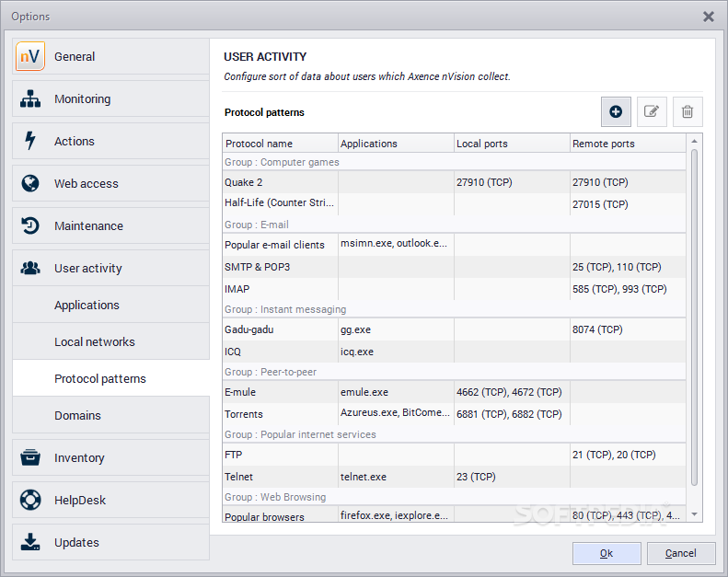Select the ICQ protocol row
The image size is (728, 577).
click(454, 352)
